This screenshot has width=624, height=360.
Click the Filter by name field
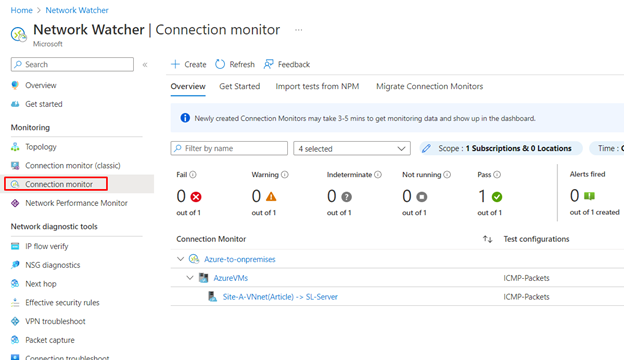tap(229, 148)
